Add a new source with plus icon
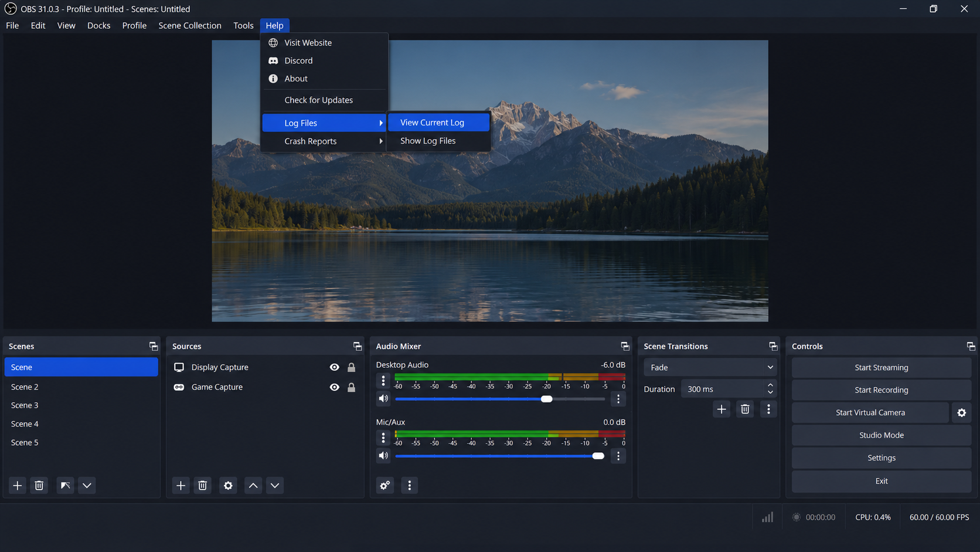Image resolution: width=980 pixels, height=552 pixels. point(181,485)
